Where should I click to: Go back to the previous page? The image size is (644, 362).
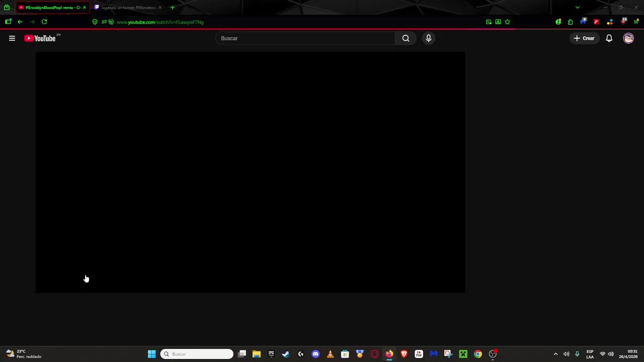20,22
